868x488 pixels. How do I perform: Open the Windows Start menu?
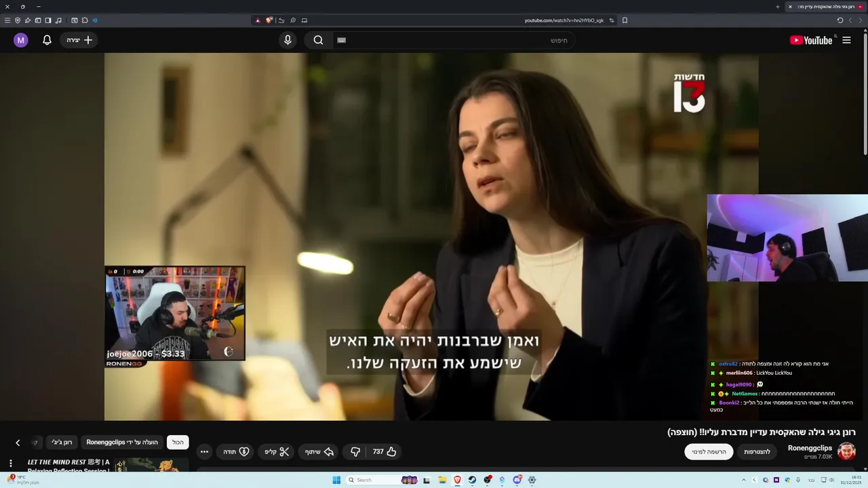(x=336, y=480)
